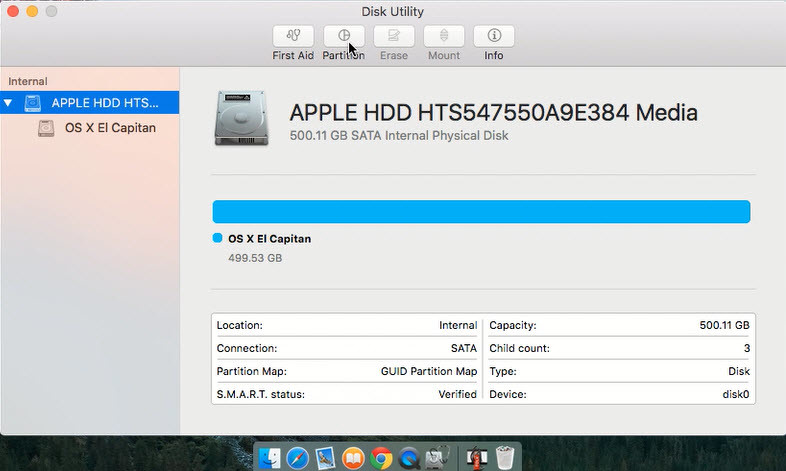This screenshot has width=786, height=471.
Task: Open the Partition tool
Action: coord(344,36)
